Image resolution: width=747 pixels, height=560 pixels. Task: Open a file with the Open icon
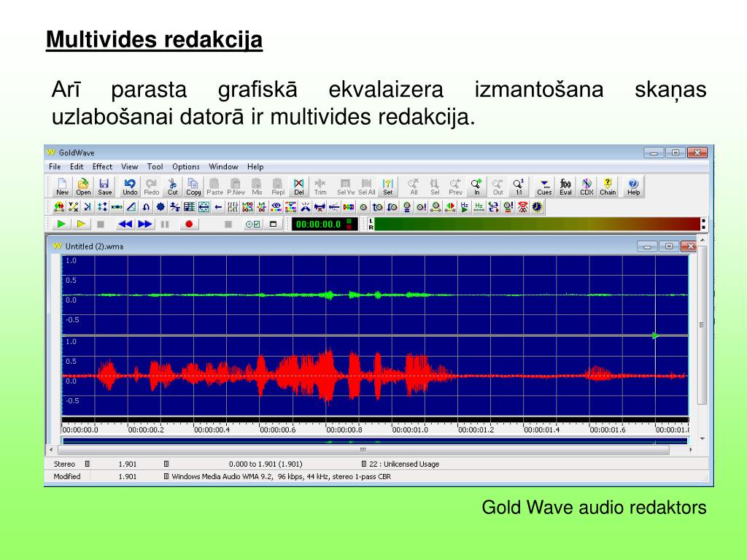coord(83,186)
